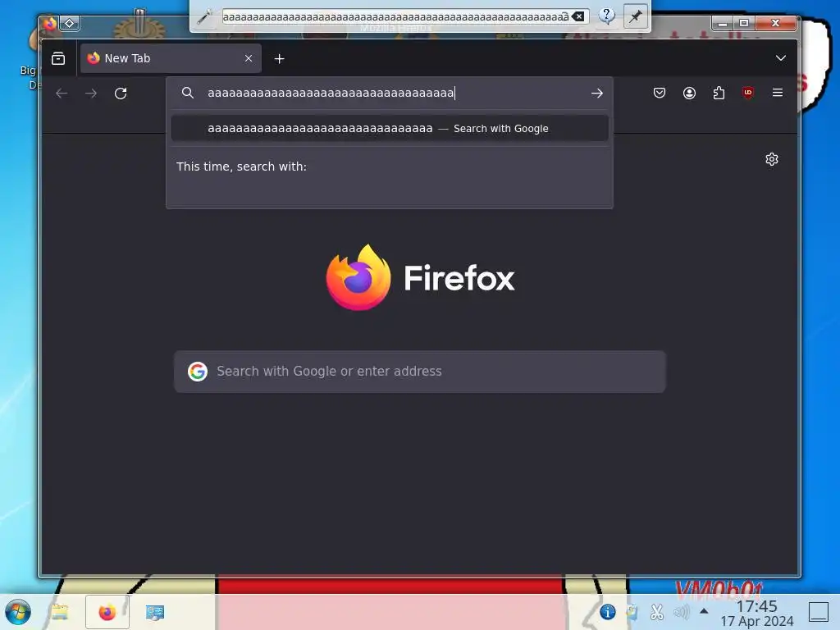Open a new tab with plus button
Screen dimensions: 840x630
(x=279, y=59)
